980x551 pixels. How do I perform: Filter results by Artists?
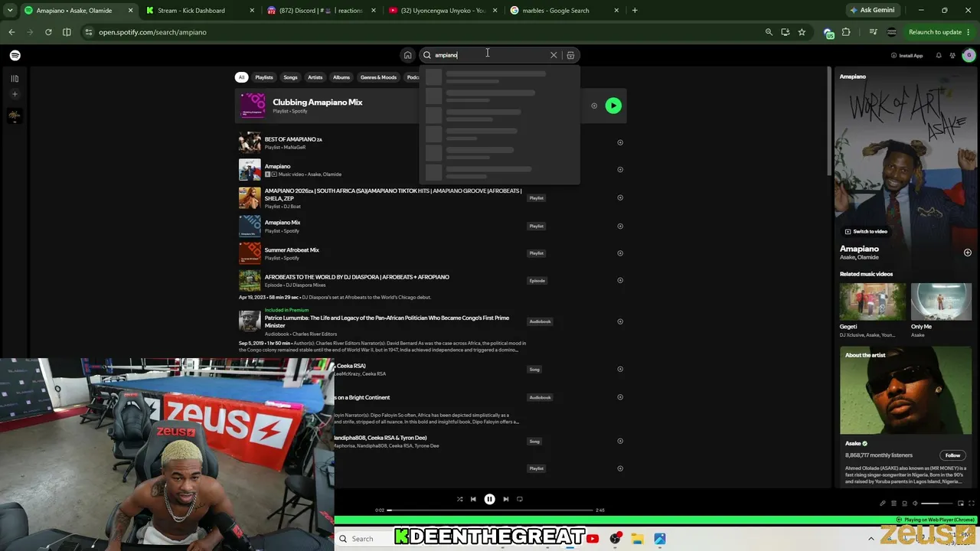tap(315, 77)
